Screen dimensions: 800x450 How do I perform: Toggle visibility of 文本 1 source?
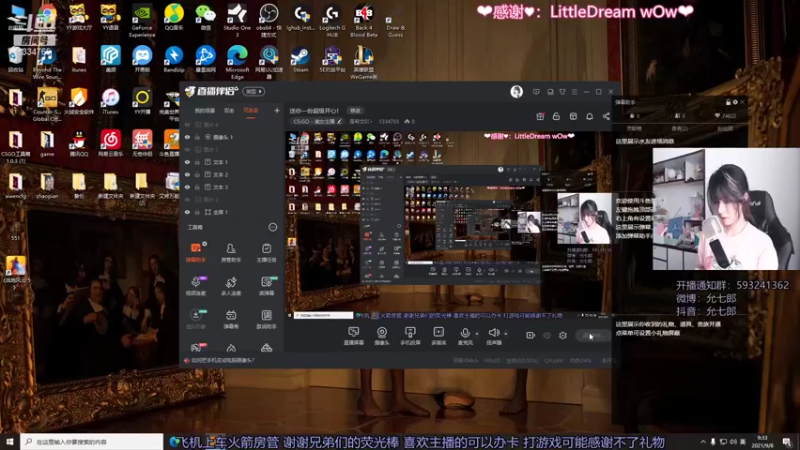tap(187, 162)
